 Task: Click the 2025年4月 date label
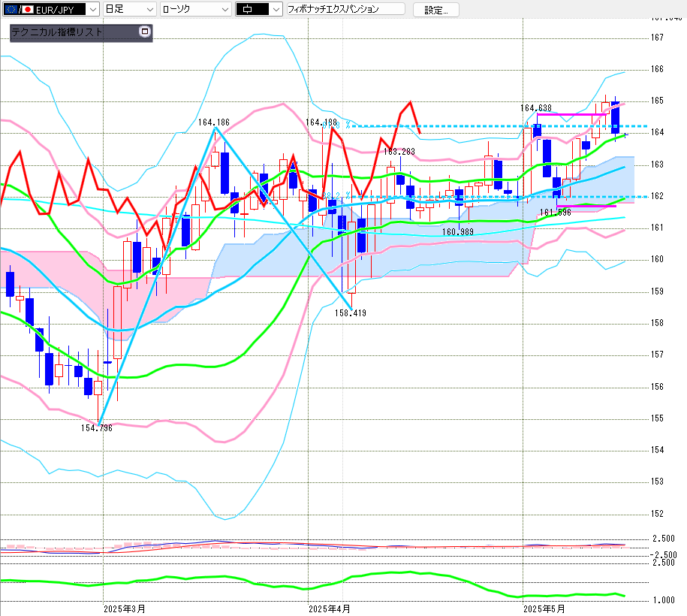pos(330,609)
